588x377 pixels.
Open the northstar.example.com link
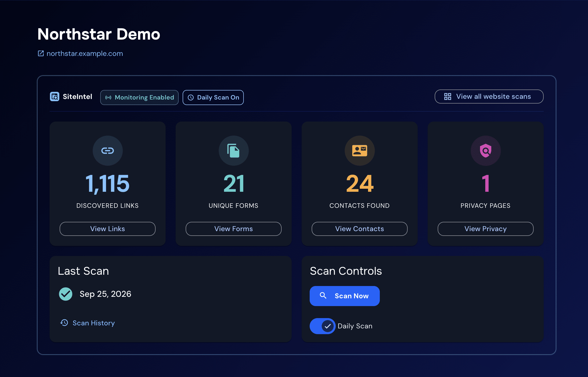(85, 53)
